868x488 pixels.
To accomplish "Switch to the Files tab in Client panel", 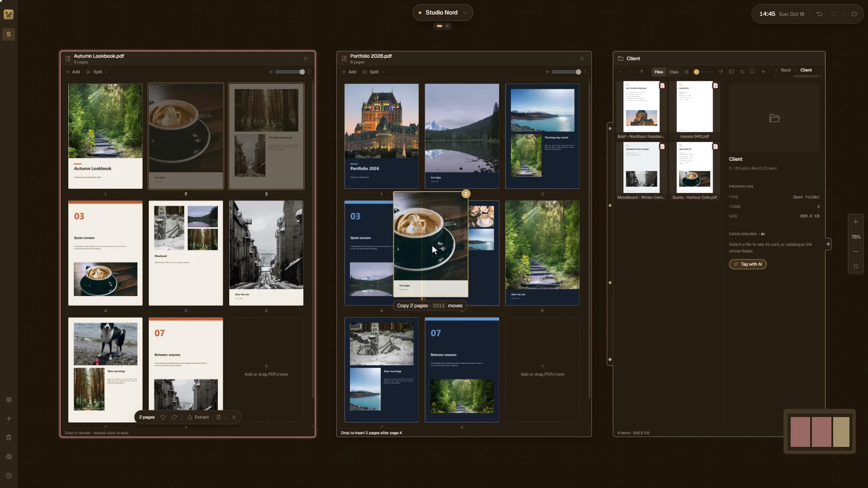I will [x=659, y=72].
